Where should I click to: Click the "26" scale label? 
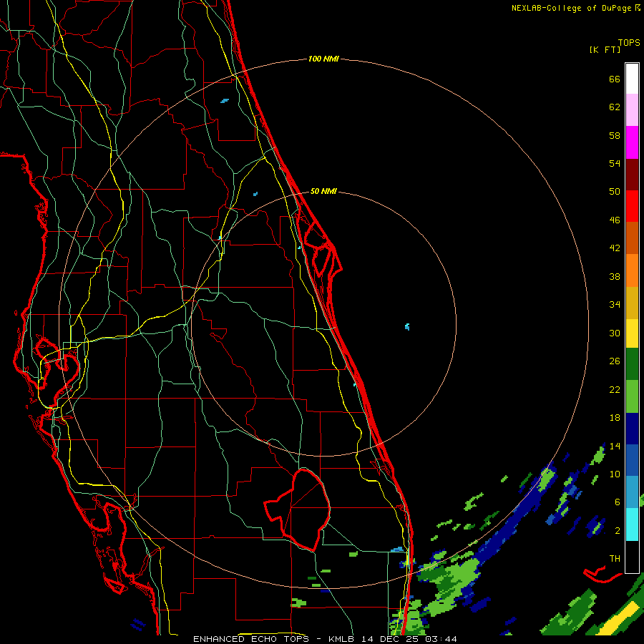(615, 361)
